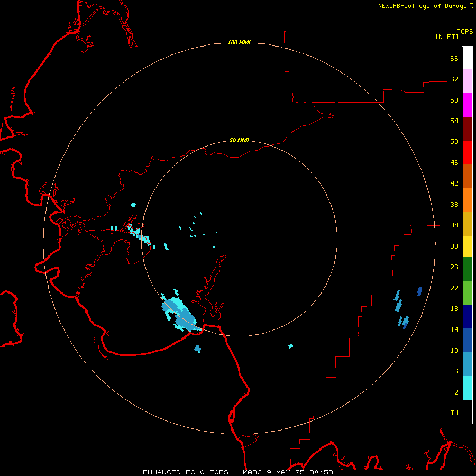The height and width of the screenshot is (476, 476).
Task: Select the TOPS legend title
Action: point(465,31)
